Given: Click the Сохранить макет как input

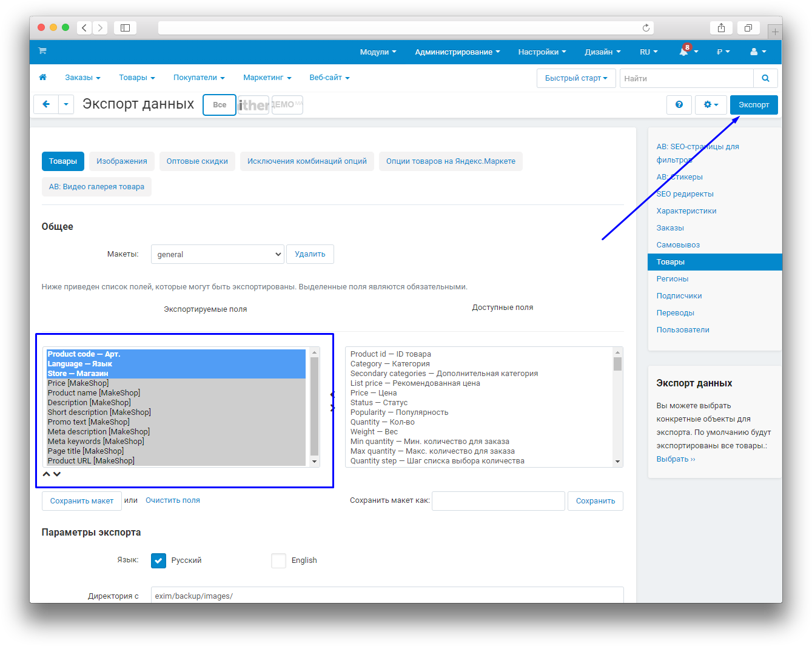Looking at the screenshot, I should (x=498, y=501).
